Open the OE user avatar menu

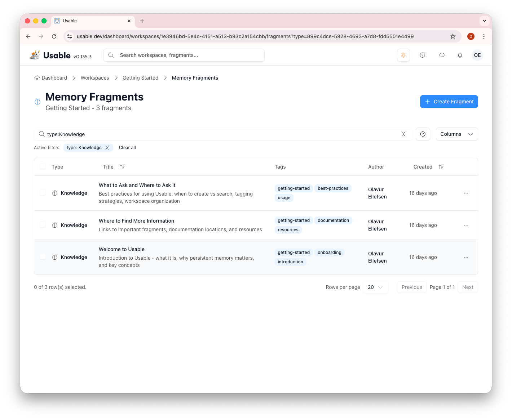[477, 55]
